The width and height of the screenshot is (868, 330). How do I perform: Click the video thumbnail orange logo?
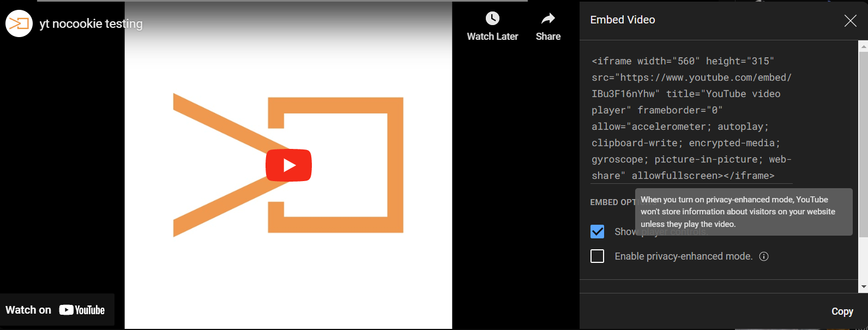288,165
